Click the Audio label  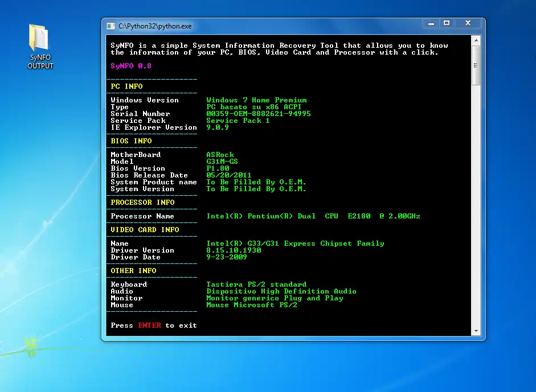coord(122,291)
